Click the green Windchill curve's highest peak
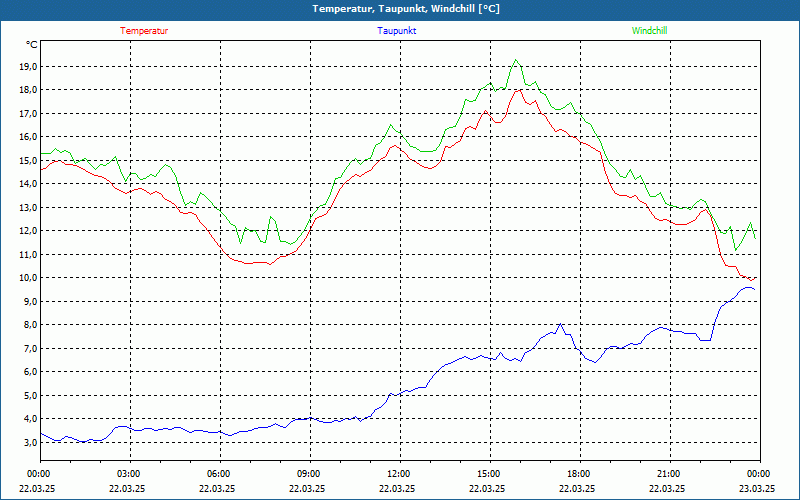Image resolution: width=800 pixels, height=500 pixels. [x=516, y=60]
